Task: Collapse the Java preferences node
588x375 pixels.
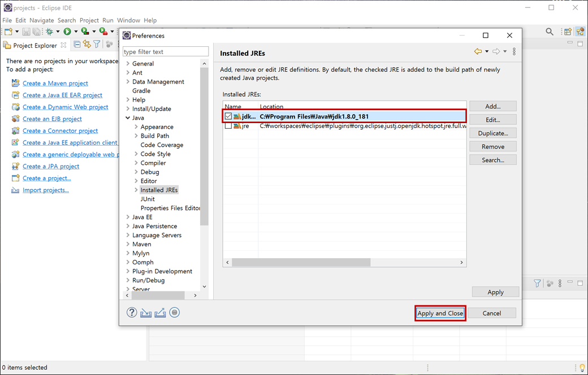Action: (128, 117)
